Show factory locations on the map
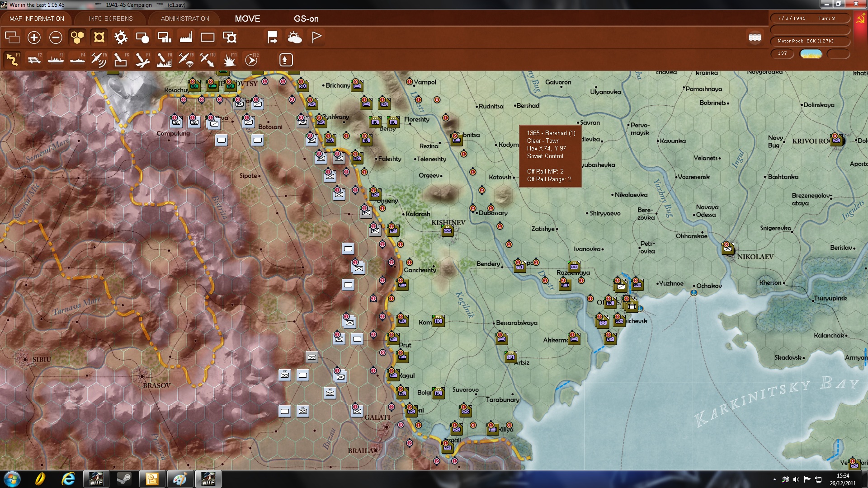 point(186,38)
